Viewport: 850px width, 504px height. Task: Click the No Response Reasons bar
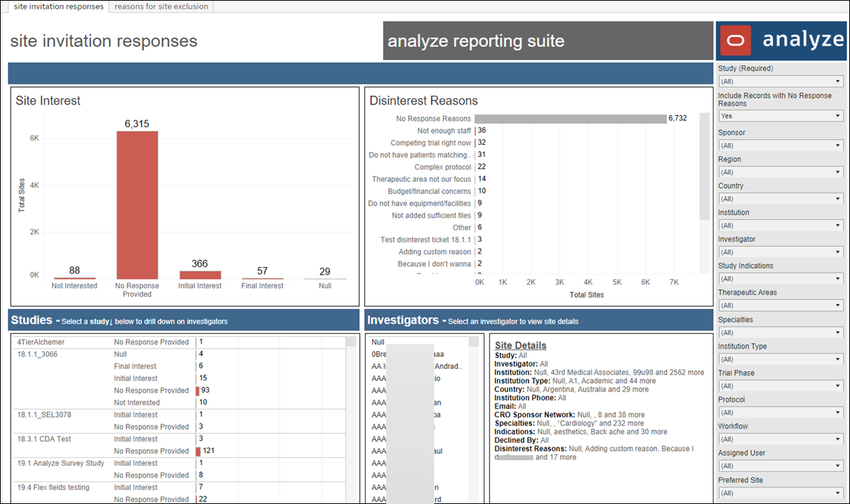coord(570,119)
